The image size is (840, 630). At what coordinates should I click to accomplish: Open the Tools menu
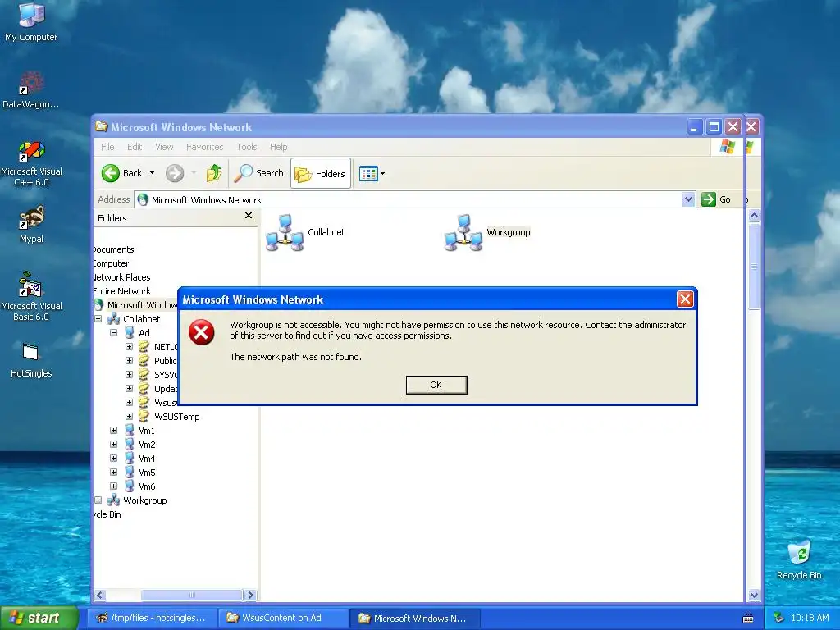point(247,147)
